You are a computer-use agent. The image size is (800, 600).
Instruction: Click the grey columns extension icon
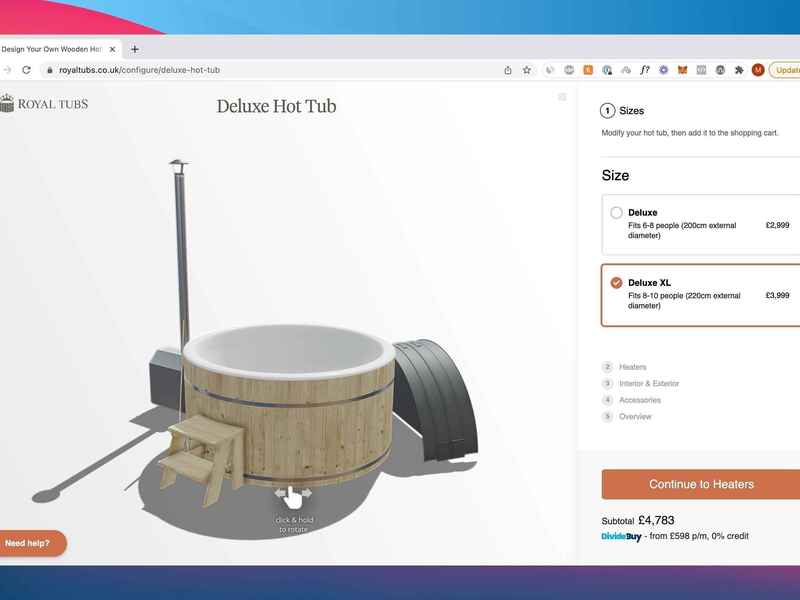pyautogui.click(x=701, y=70)
